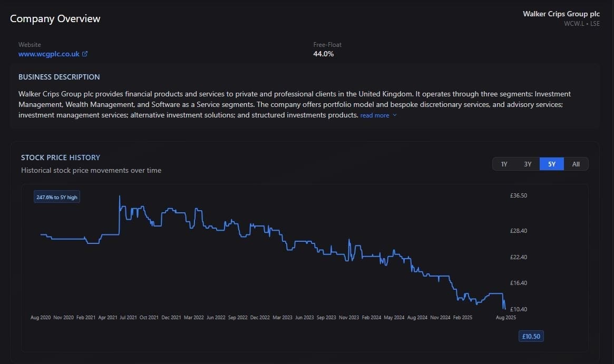Select the Aug 2020 axis label
This screenshot has height=364, width=614.
pyautogui.click(x=41, y=318)
